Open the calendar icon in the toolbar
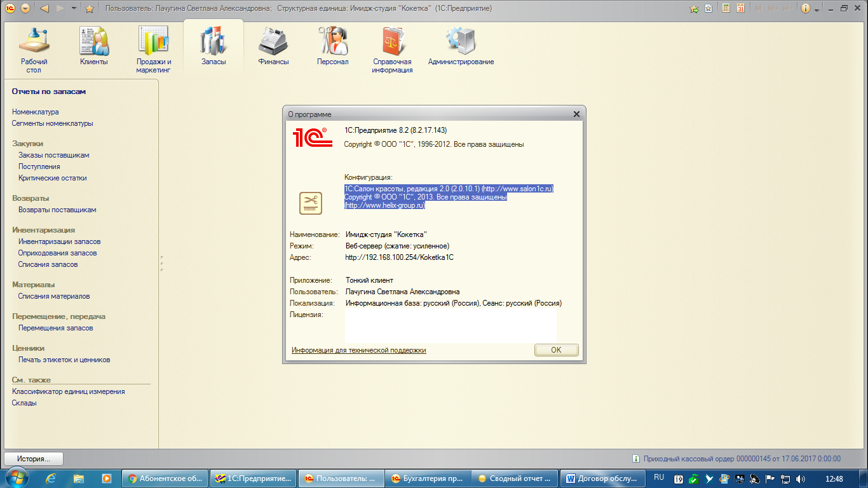 point(740,8)
